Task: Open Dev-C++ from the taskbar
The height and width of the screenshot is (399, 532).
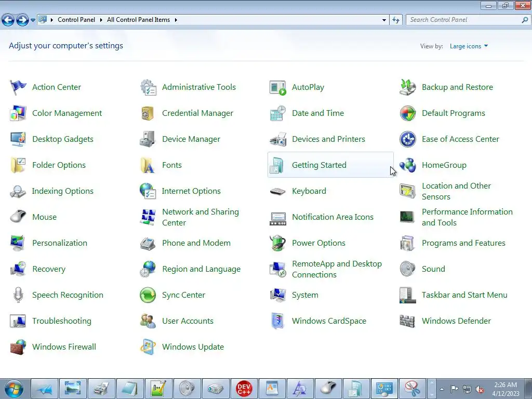Action: coord(244,389)
